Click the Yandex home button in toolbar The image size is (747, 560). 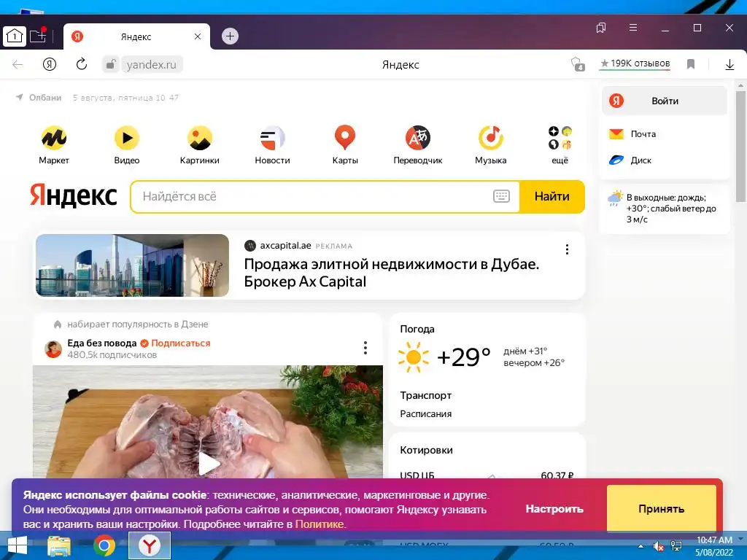point(50,64)
